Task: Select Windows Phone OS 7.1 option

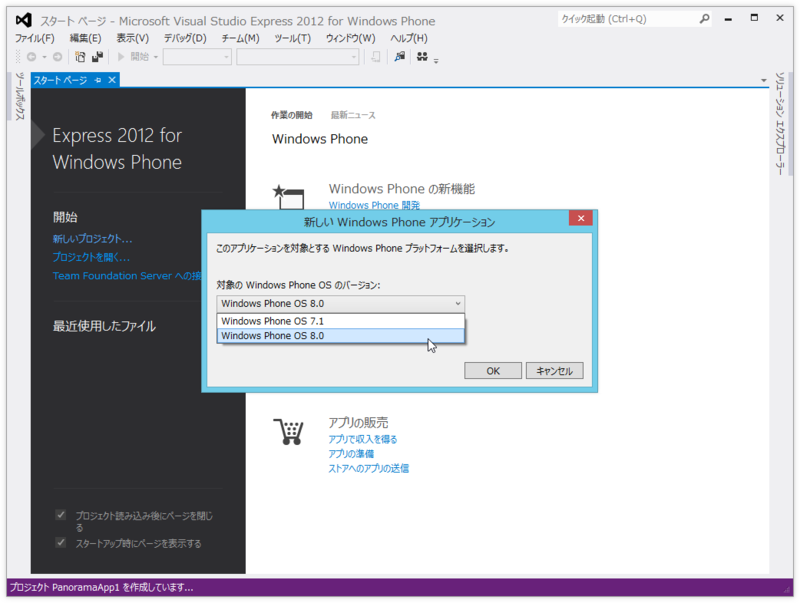Action: 341,321
